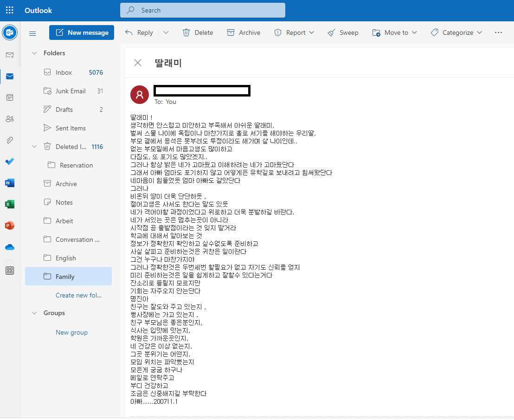Image resolution: width=514 pixels, height=420 pixels.
Task: Open the Report dropdown
Action: click(x=294, y=32)
